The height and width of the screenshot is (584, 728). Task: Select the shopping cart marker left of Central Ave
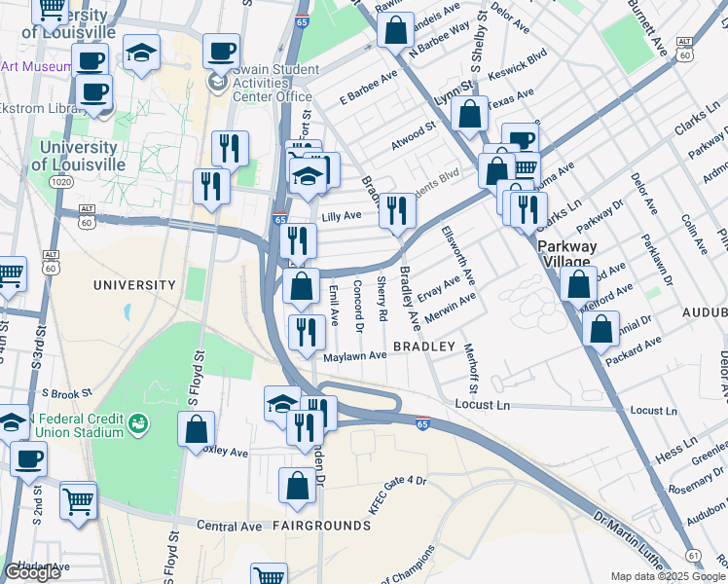(x=78, y=501)
